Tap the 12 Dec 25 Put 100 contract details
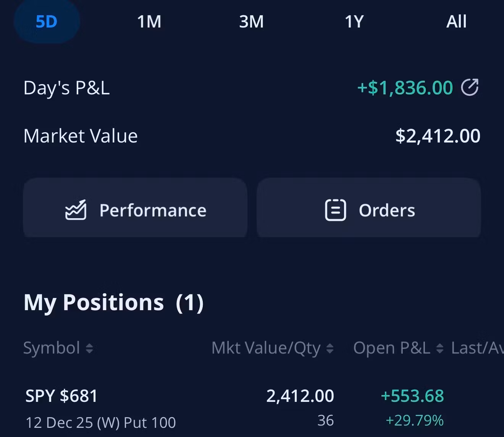Image resolution: width=504 pixels, height=437 pixels. click(101, 422)
